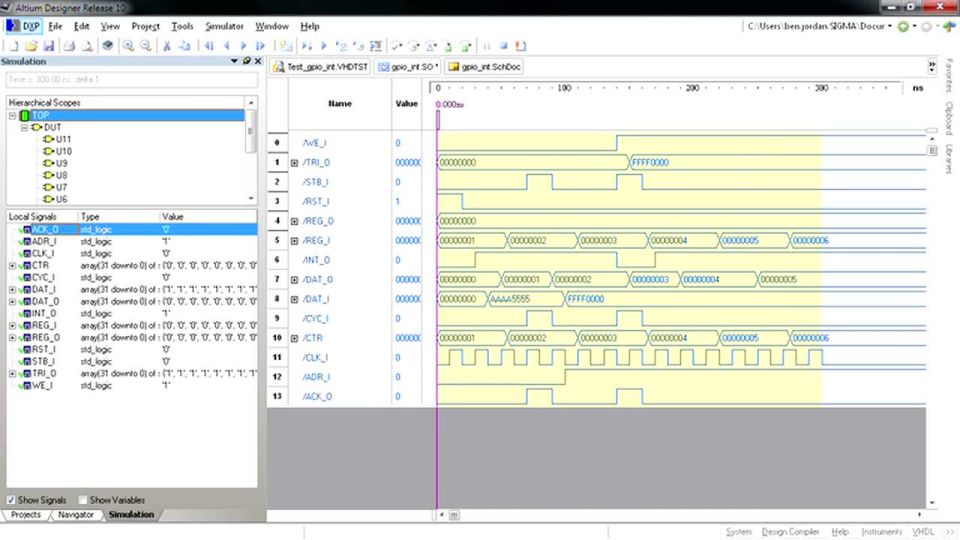Expand the TRI_O local signal array
This screenshot has height=540, width=960.
[12, 373]
